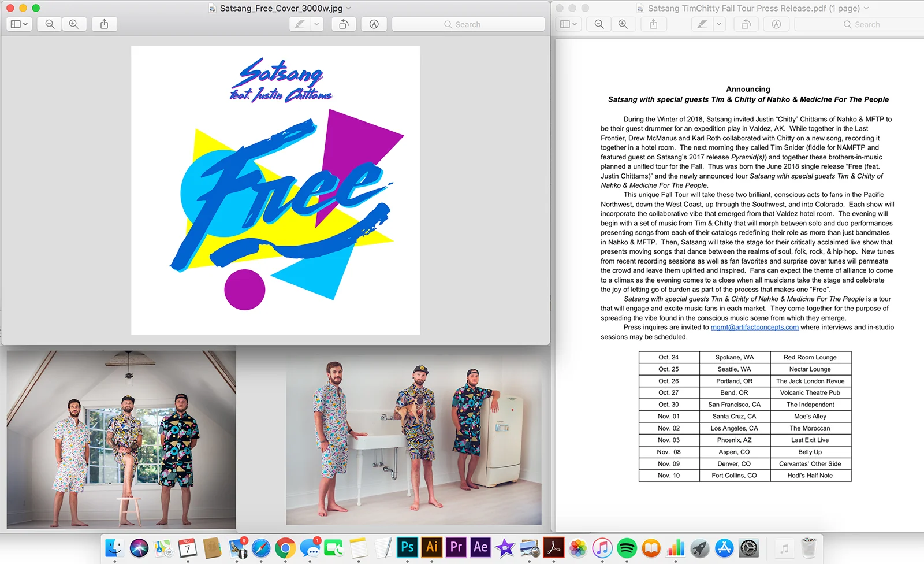Image resolution: width=924 pixels, height=564 pixels.
Task: Launch Illustrator from the Dock
Action: [x=431, y=547]
